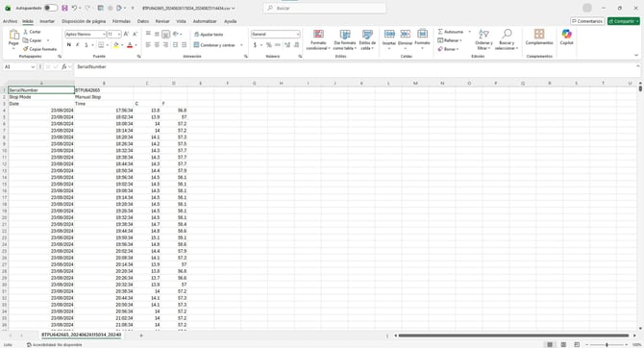Open Estilos de celda
Image resolution: width=644 pixels, height=348 pixels.
point(367,39)
